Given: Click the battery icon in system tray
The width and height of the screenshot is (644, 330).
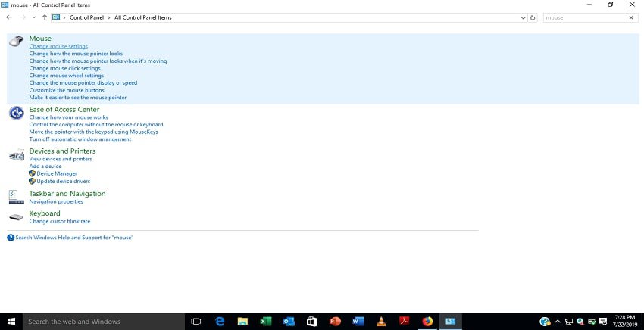Looking at the screenshot, I should [x=592, y=322].
